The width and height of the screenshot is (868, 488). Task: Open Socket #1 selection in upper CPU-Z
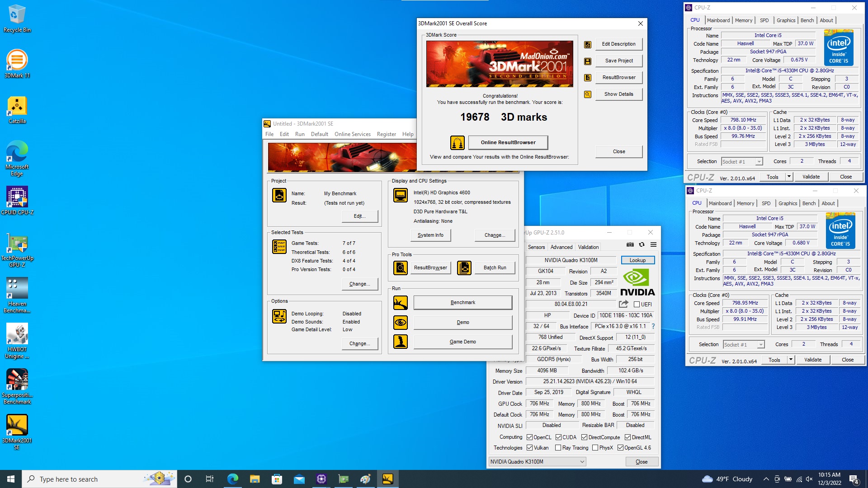tap(742, 162)
